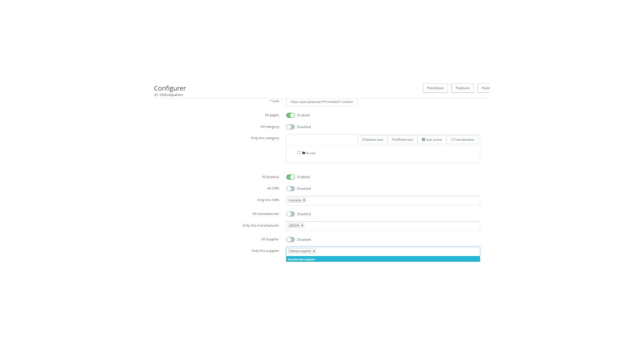Click the Précédent button

(x=435, y=88)
